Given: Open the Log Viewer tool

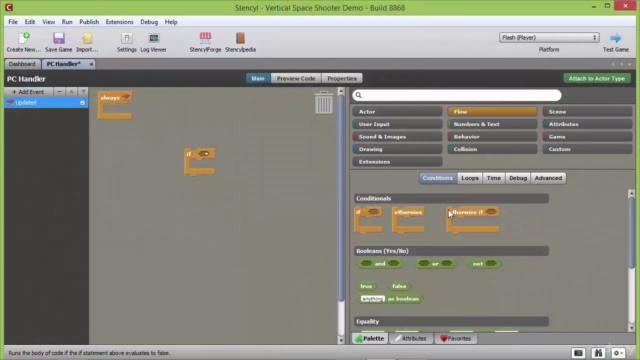Looking at the screenshot, I should tap(154, 38).
